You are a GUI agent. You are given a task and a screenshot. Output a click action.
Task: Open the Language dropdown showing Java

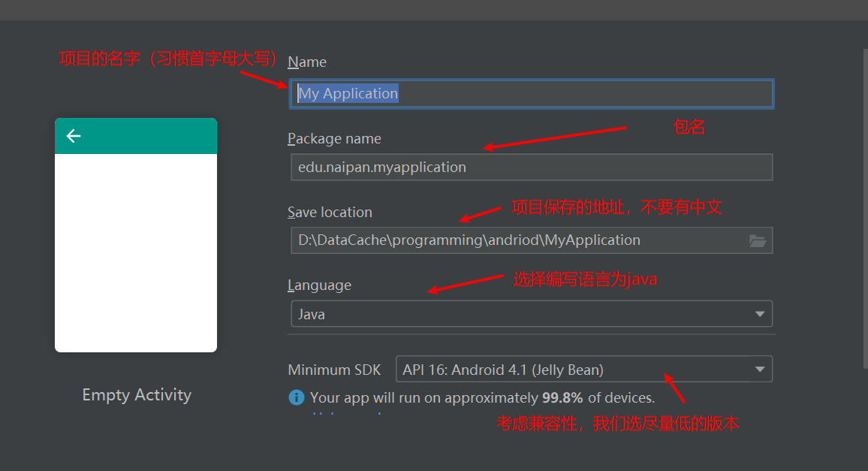click(532, 313)
